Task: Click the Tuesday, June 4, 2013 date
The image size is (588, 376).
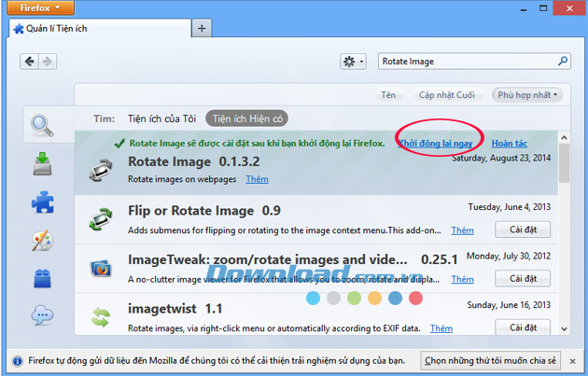Action: pos(510,207)
